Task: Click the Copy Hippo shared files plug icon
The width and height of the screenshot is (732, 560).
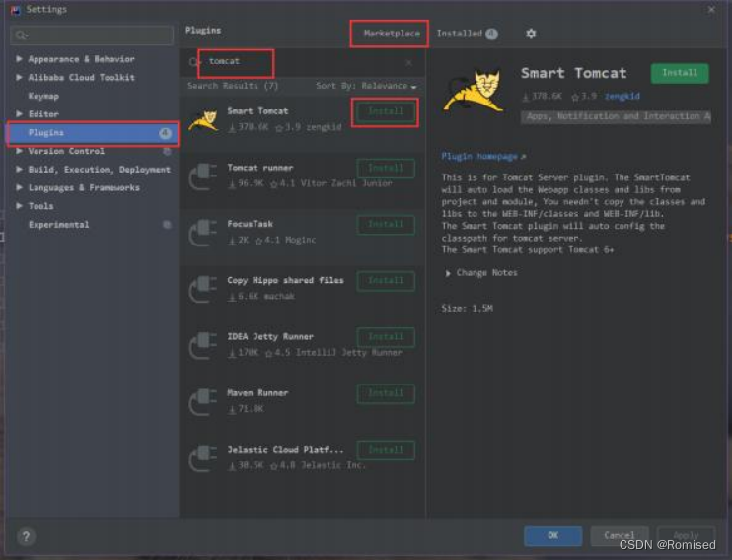Action: [x=203, y=289]
